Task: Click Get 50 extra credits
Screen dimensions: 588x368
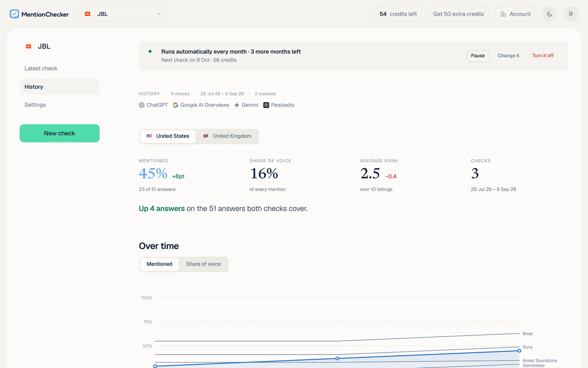Action: point(458,14)
